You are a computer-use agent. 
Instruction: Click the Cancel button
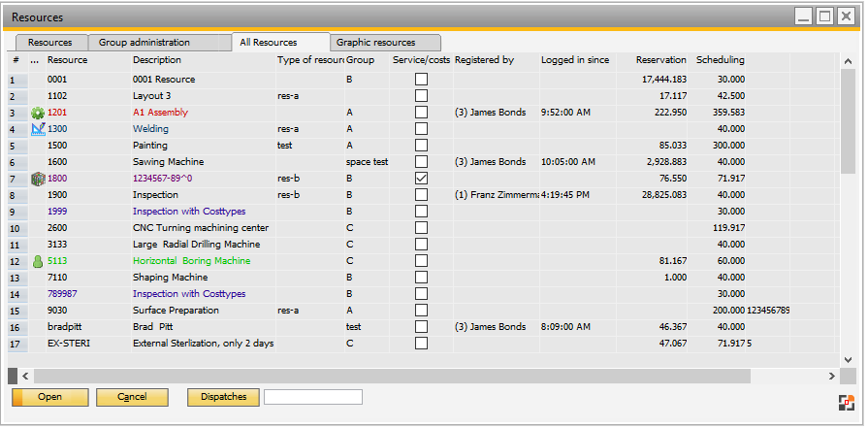[132, 397]
